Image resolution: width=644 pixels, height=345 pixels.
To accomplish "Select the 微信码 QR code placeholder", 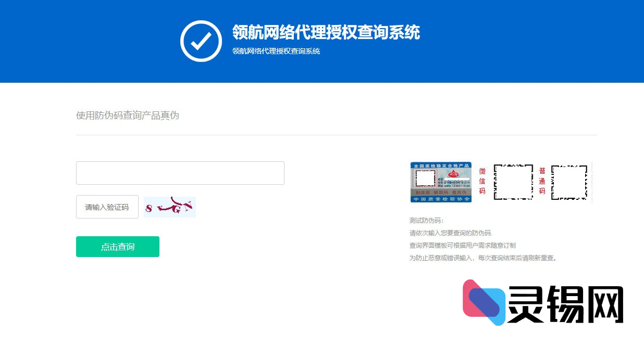I will (514, 182).
